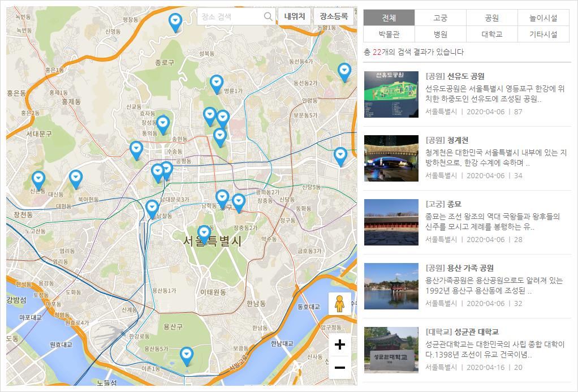This screenshot has height=392, width=578.
Task: Select the marker next to 광희동2가
Action: pyautogui.click(x=239, y=203)
